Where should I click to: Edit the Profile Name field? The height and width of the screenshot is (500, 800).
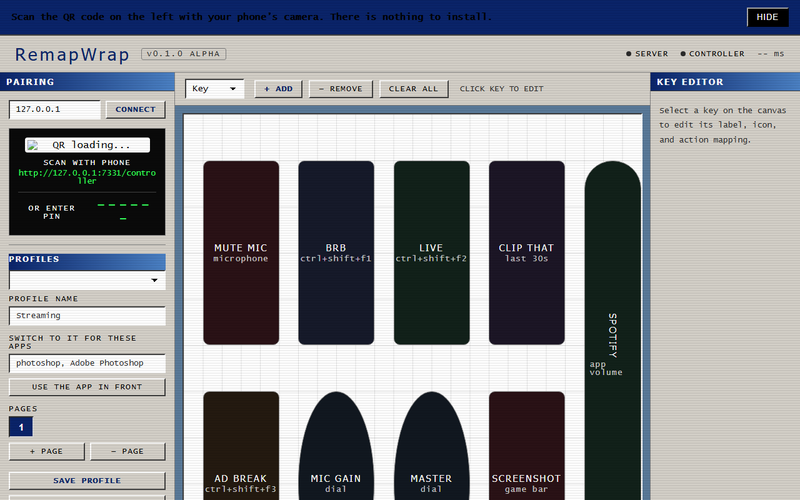point(87,316)
